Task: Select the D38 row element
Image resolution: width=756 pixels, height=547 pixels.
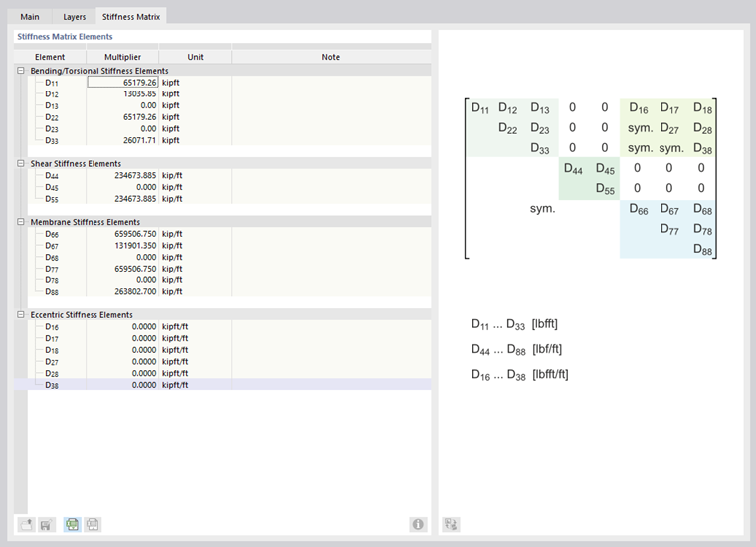Action: pos(52,385)
